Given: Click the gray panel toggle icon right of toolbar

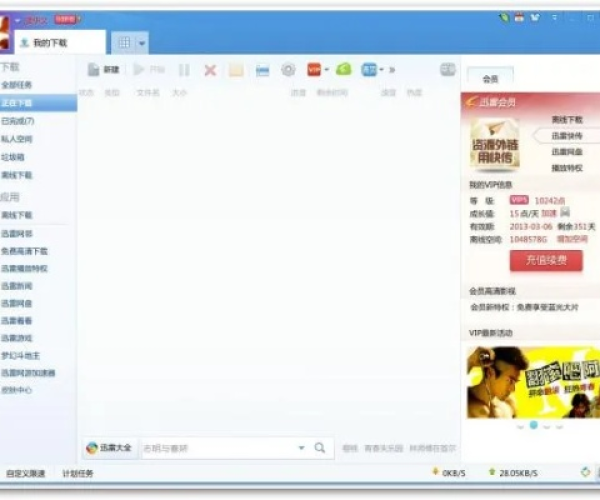Looking at the screenshot, I should (447, 69).
